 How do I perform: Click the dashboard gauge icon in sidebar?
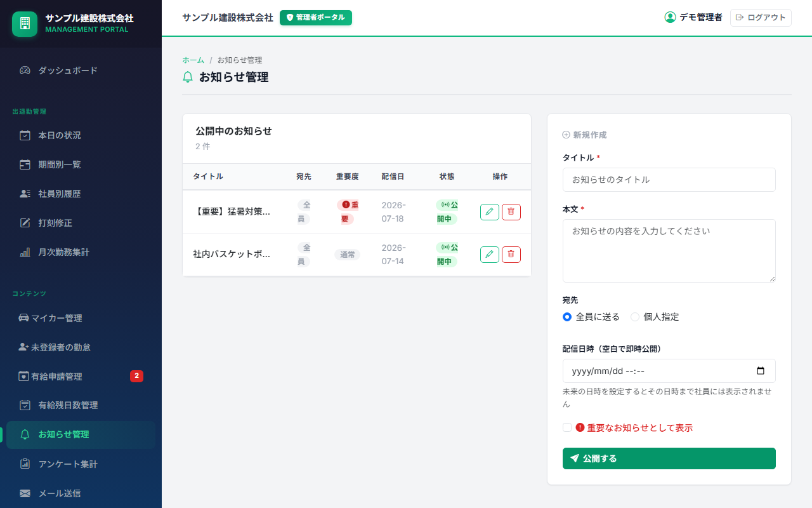(25, 70)
